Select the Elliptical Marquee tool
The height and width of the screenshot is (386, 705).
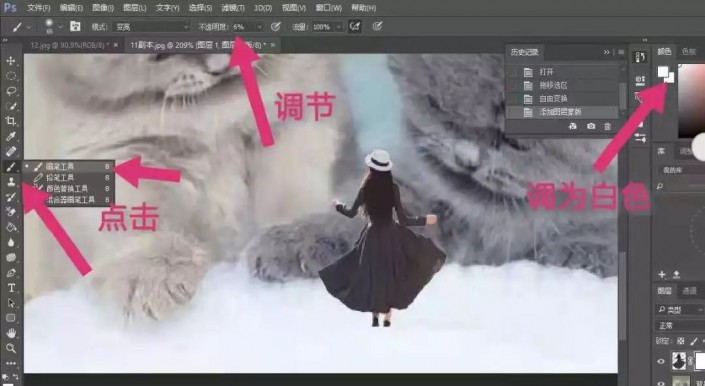pyautogui.click(x=11, y=75)
